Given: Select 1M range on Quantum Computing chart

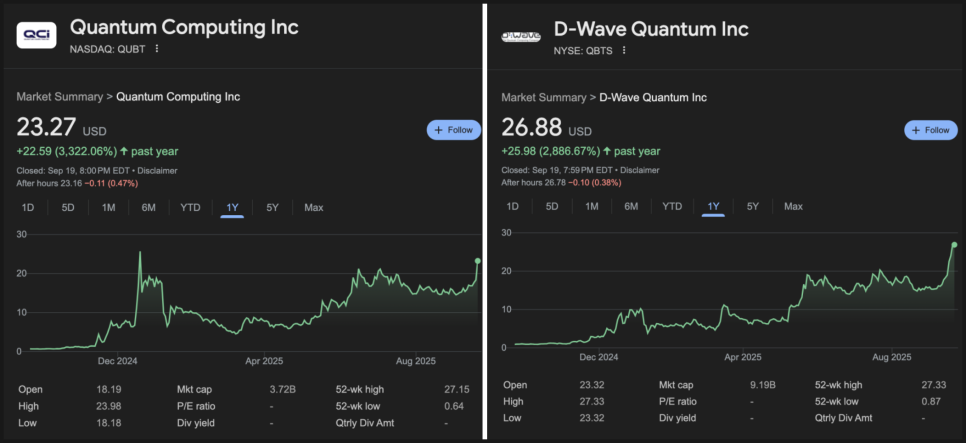Looking at the screenshot, I should (108, 208).
